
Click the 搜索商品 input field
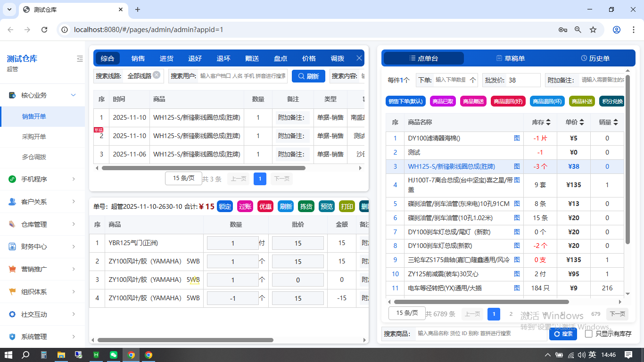click(x=480, y=334)
